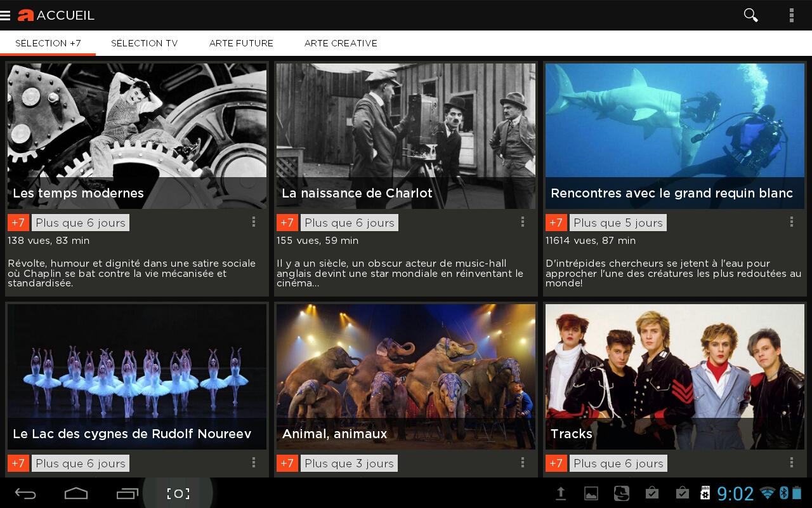Open the recent apps button

click(x=127, y=493)
